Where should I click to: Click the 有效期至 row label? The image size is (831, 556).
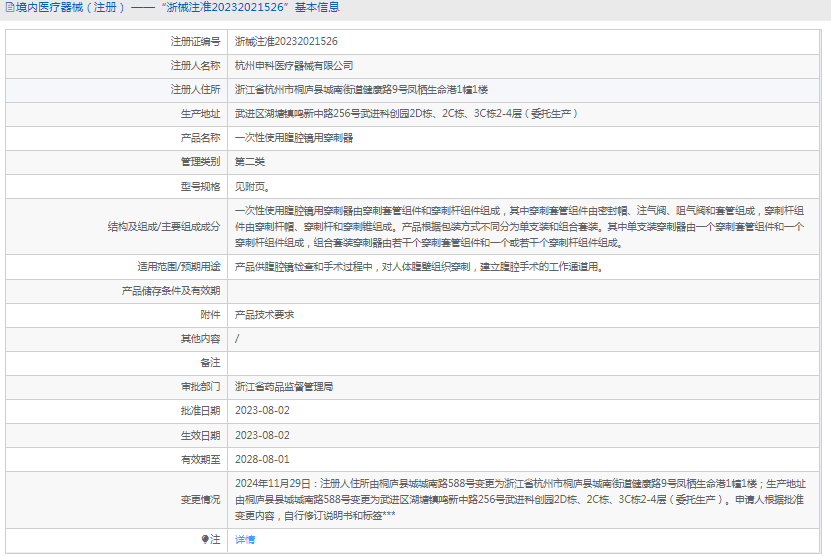click(x=200, y=459)
